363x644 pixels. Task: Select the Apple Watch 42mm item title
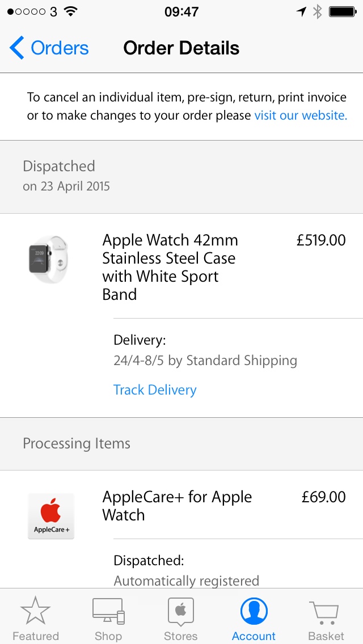pyautogui.click(x=170, y=267)
